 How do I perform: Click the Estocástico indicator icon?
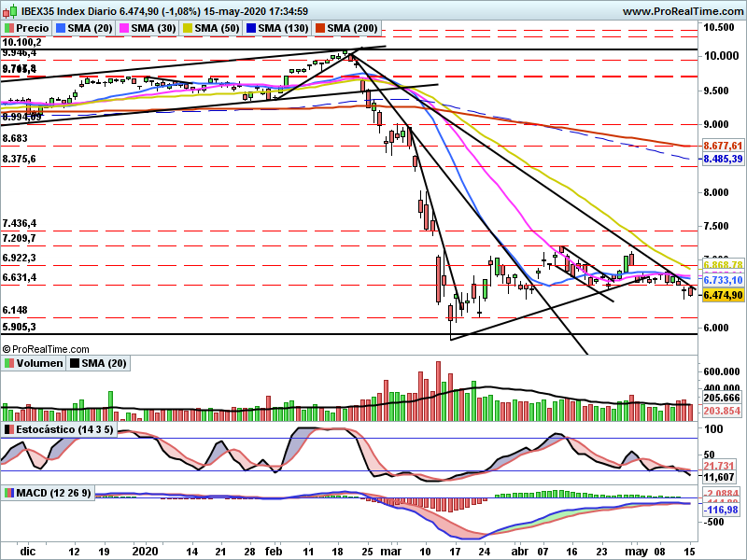tap(9, 429)
